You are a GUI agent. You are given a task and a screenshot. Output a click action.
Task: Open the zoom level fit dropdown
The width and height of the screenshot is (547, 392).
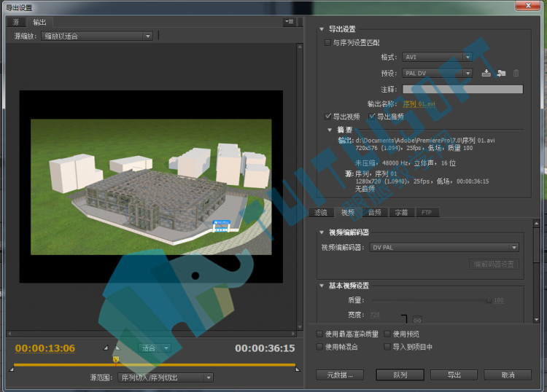(155, 348)
